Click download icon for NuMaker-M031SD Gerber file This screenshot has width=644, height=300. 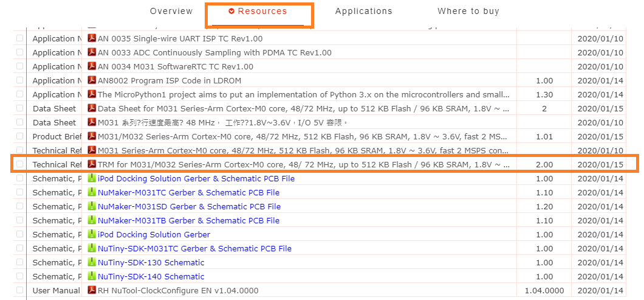(x=92, y=206)
